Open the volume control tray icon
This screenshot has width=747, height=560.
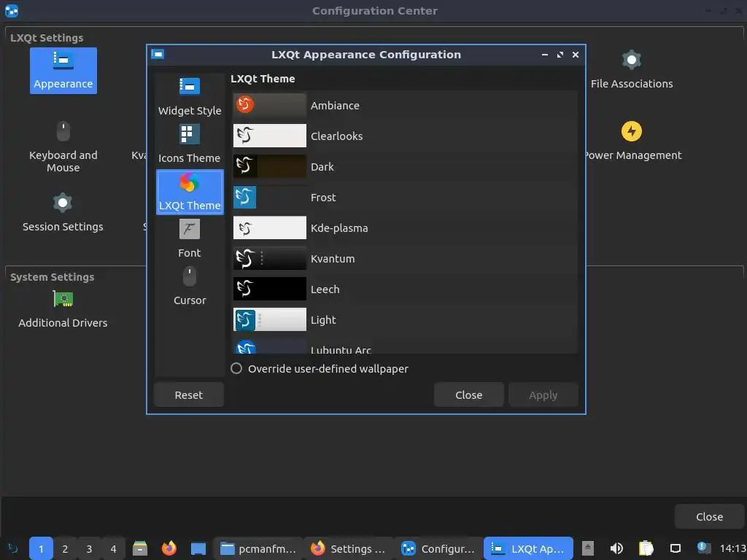pos(616,548)
